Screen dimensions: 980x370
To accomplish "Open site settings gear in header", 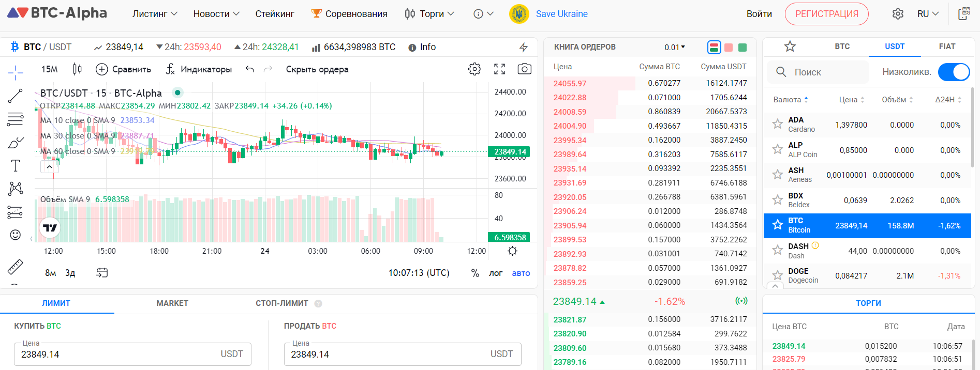I will tap(898, 14).
